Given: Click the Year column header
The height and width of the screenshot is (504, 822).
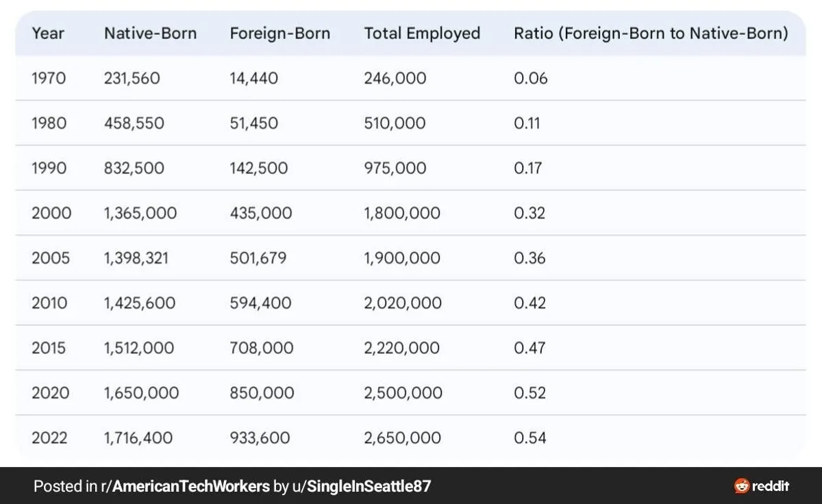Looking at the screenshot, I should [48, 34].
